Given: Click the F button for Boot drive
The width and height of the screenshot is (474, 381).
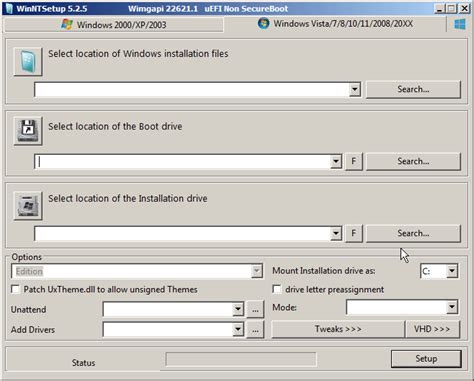Looking at the screenshot, I should [x=354, y=161].
